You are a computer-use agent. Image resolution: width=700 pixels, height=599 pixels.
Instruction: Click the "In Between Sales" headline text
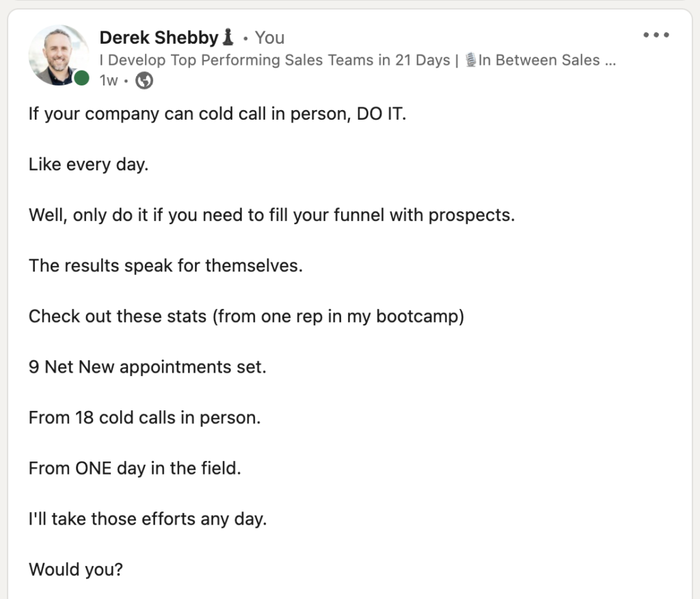[547, 60]
